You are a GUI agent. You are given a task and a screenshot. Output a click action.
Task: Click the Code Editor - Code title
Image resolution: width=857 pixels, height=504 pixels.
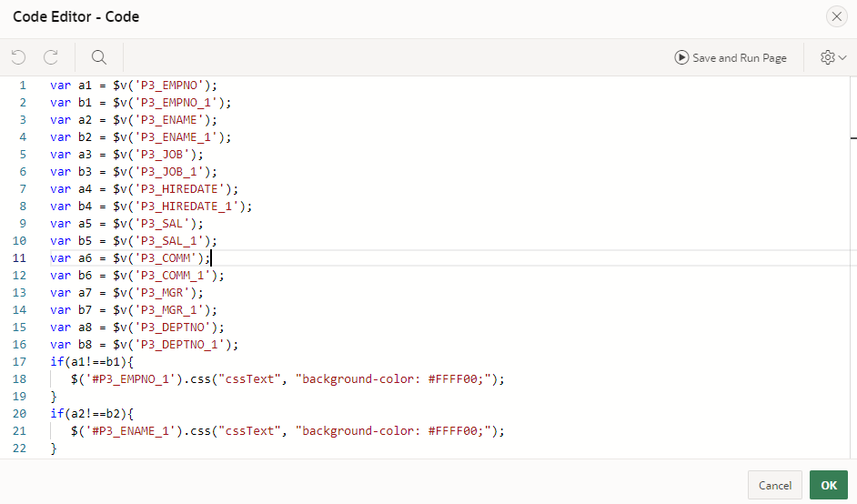click(76, 17)
